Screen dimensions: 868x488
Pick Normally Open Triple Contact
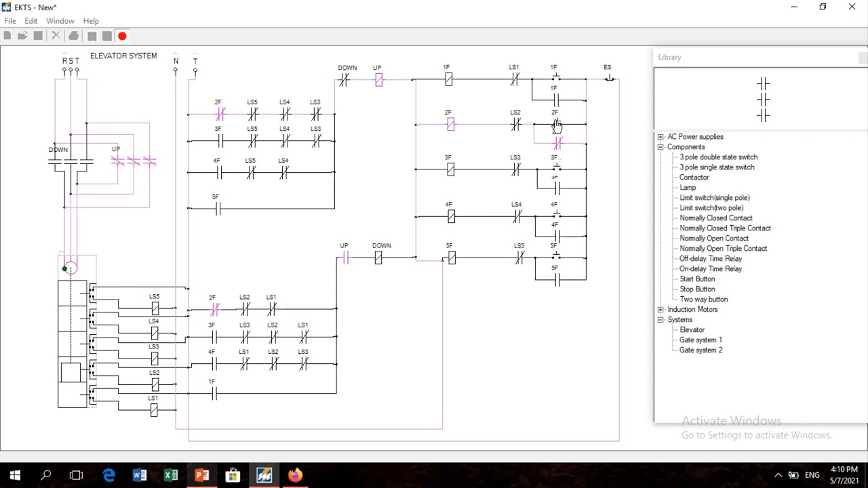click(723, 249)
